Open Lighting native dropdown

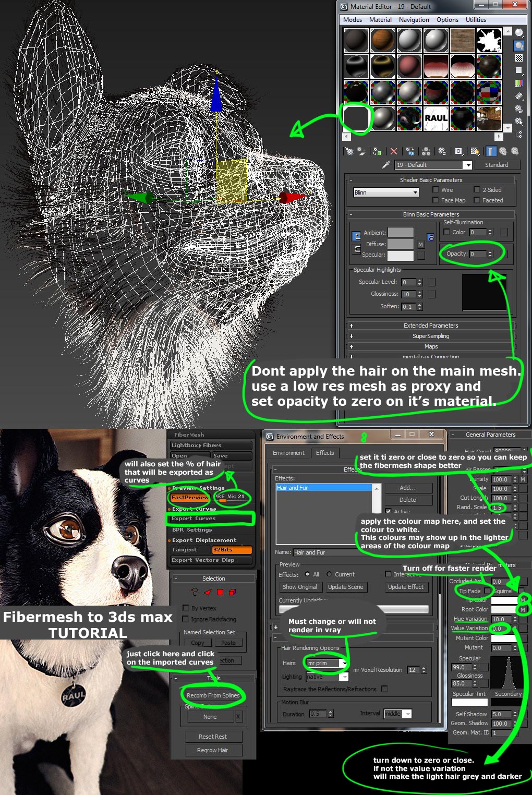[x=327, y=677]
